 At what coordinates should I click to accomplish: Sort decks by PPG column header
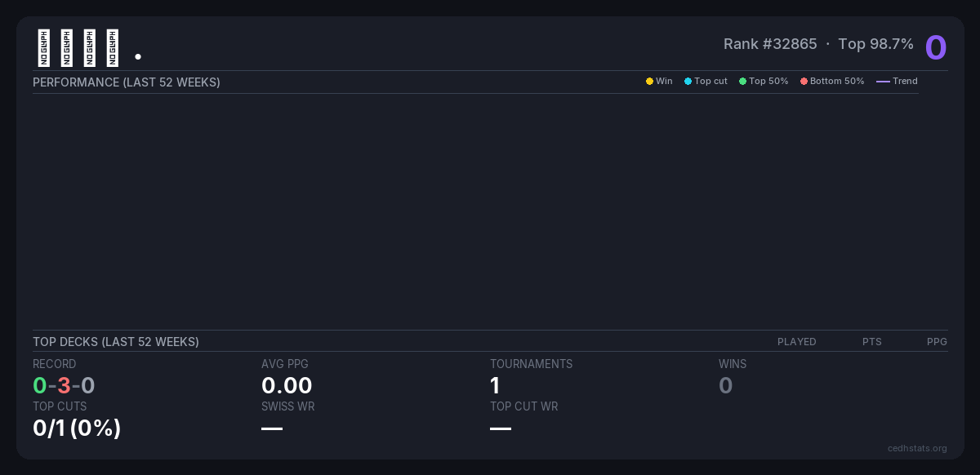coord(937,342)
